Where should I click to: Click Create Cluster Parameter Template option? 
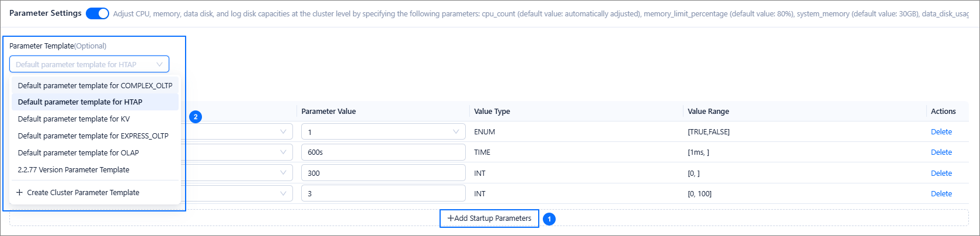click(83, 192)
